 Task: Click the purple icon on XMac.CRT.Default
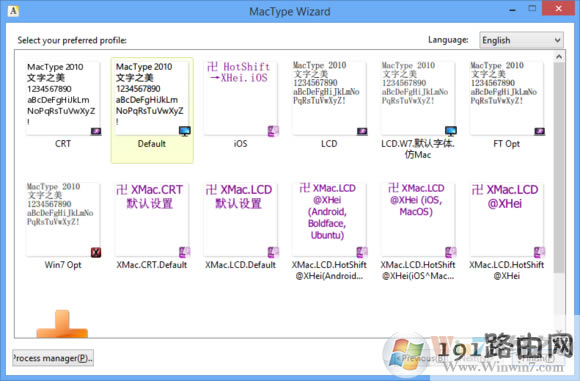tap(185, 252)
